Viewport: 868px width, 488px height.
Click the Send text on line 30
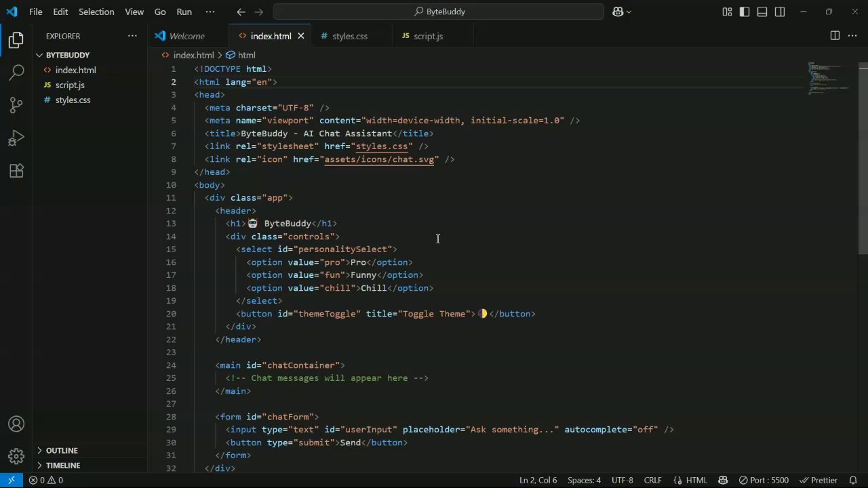click(351, 443)
